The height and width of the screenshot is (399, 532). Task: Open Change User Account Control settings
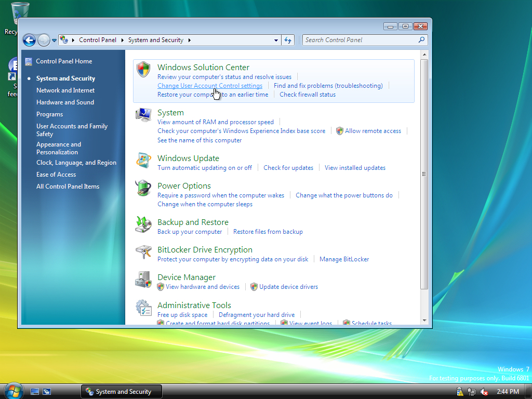coord(210,86)
